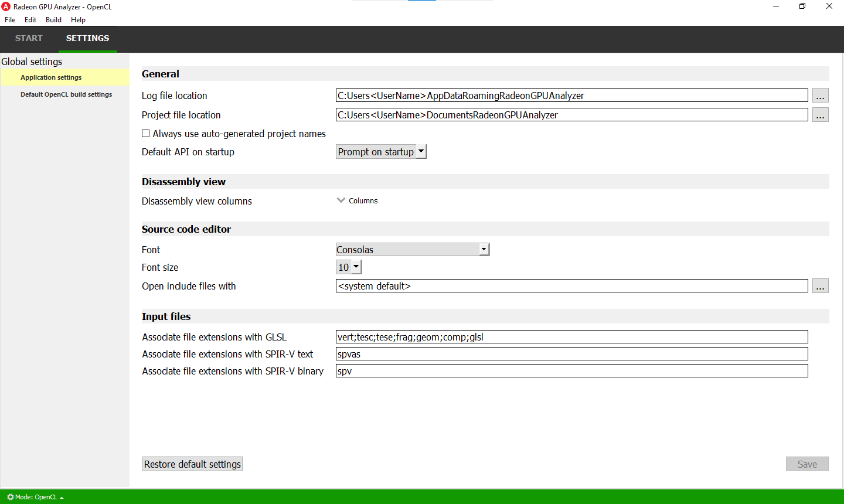
Task: Click Radeon GPU Analyzer app icon in title bar
Action: click(x=6, y=7)
